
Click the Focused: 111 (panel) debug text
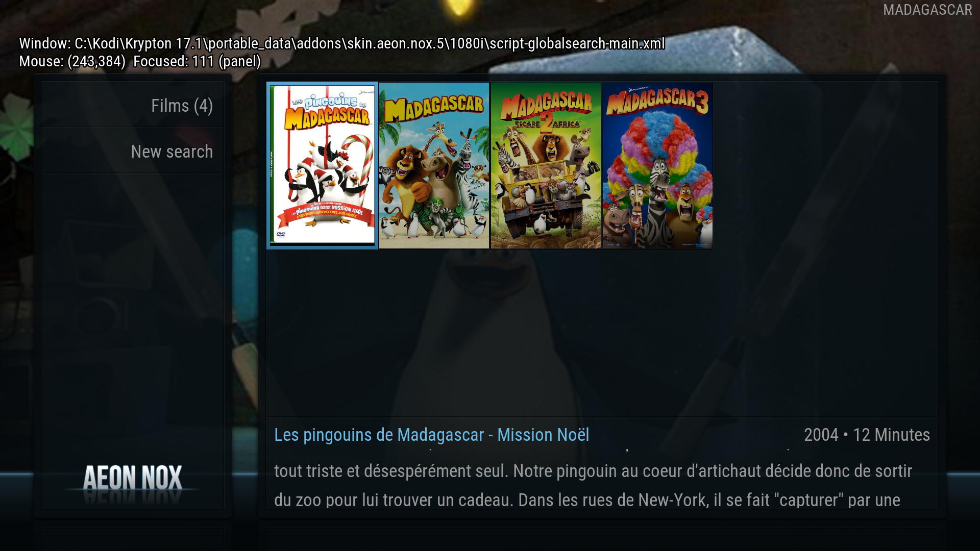pyautogui.click(x=197, y=61)
